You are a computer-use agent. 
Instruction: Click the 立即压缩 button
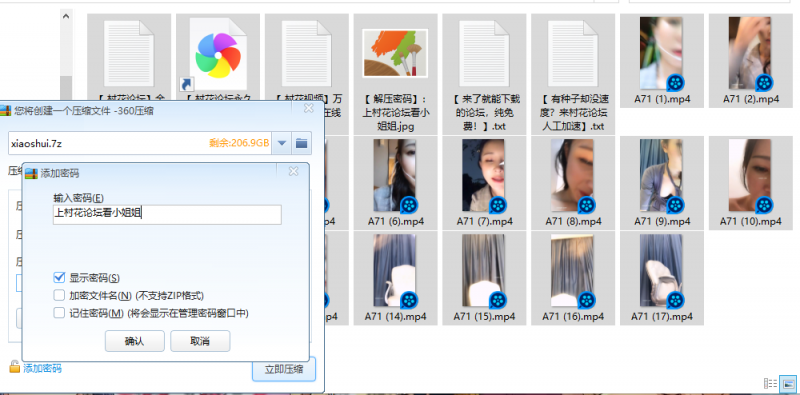284,369
